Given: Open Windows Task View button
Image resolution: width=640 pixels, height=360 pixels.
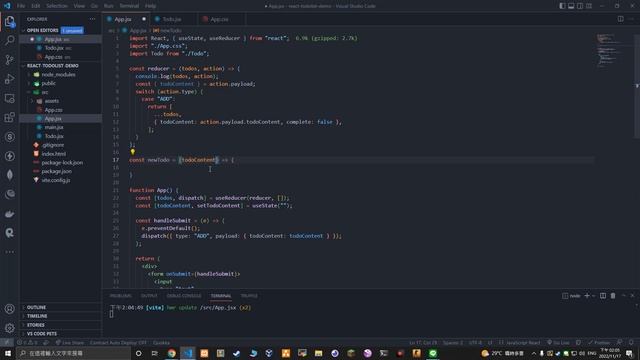Looking at the screenshot, I should point(155,353).
